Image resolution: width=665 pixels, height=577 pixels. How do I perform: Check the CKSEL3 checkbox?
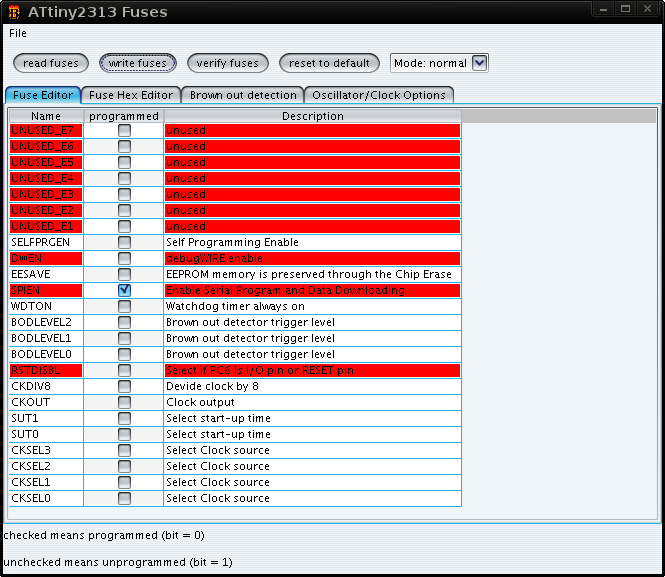pos(124,450)
